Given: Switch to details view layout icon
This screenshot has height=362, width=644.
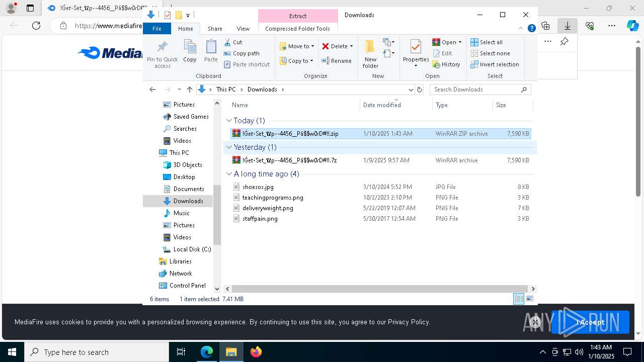Looking at the screenshot, I should 519,299.
